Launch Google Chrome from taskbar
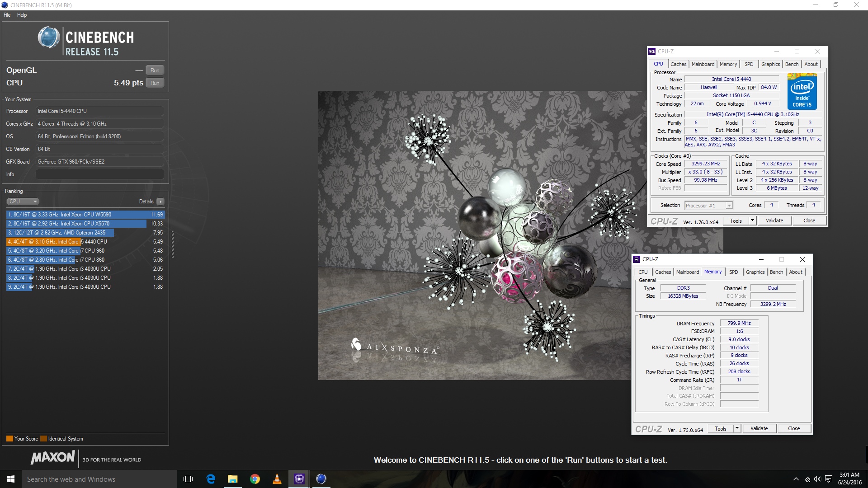 click(255, 479)
